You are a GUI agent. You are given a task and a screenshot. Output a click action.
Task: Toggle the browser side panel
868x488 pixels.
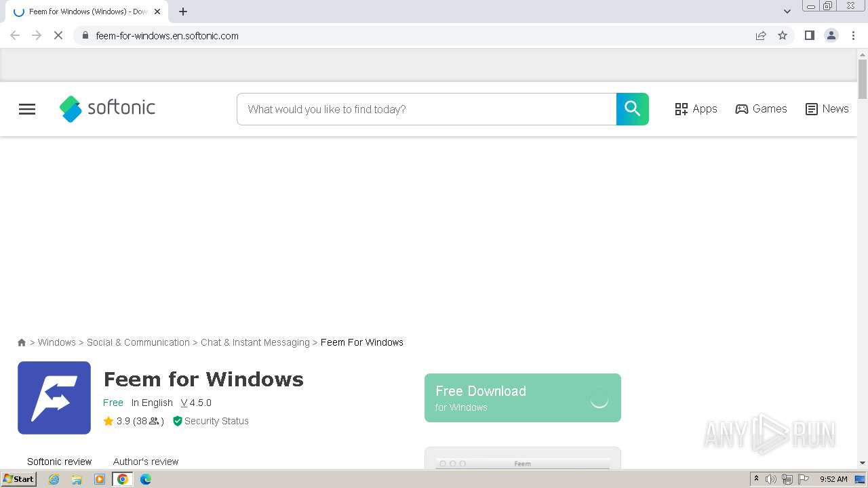pos(809,35)
